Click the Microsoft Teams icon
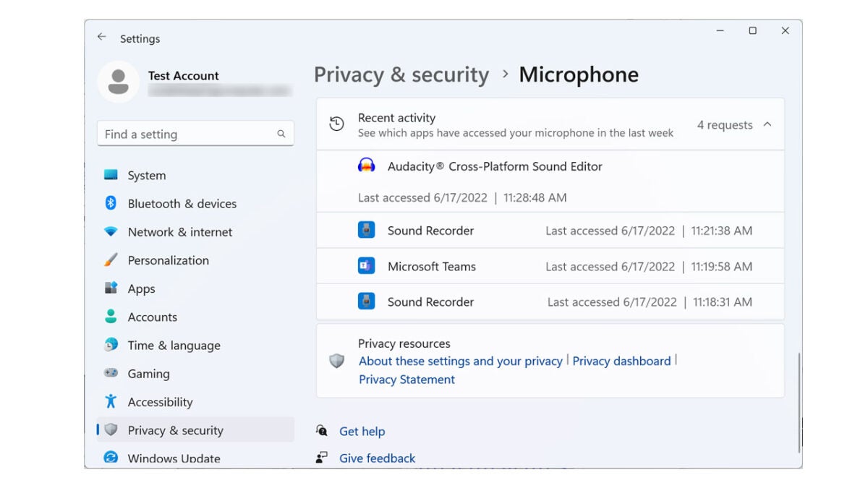The height and width of the screenshot is (488, 868). coord(367,265)
